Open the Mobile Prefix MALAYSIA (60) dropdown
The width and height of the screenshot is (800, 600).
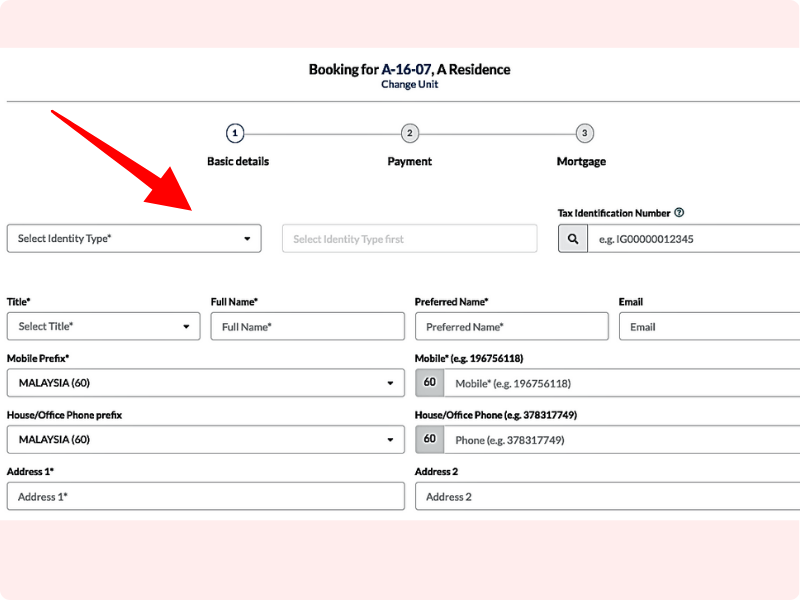pos(205,382)
